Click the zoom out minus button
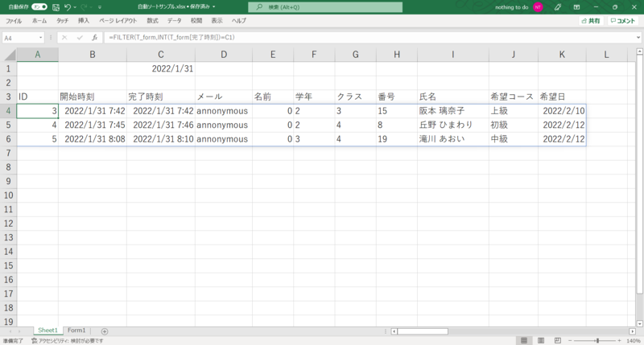This screenshot has height=345, width=644. point(570,341)
